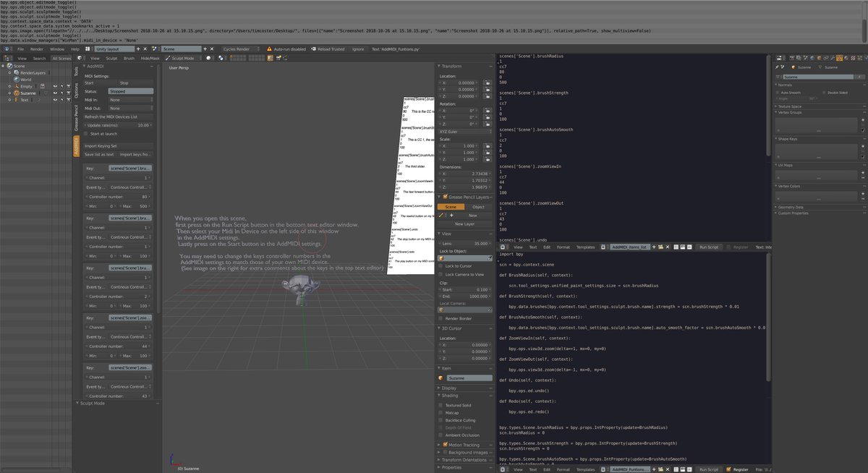Open the Object Data properties icon
The height and width of the screenshot is (473, 868).
pyautogui.click(x=839, y=56)
